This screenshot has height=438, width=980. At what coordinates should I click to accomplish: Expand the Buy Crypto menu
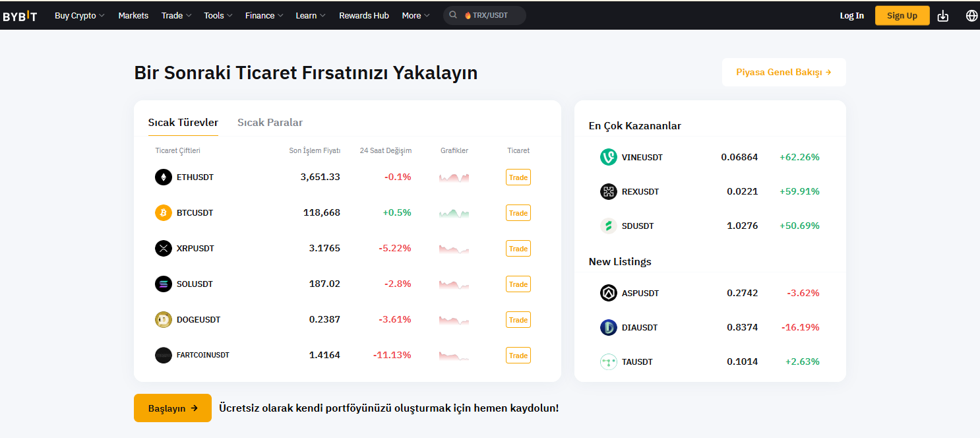(x=80, y=15)
